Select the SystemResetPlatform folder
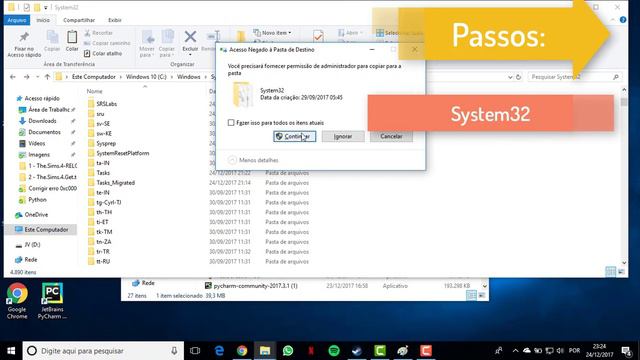This screenshot has width=640, height=360. click(118, 153)
